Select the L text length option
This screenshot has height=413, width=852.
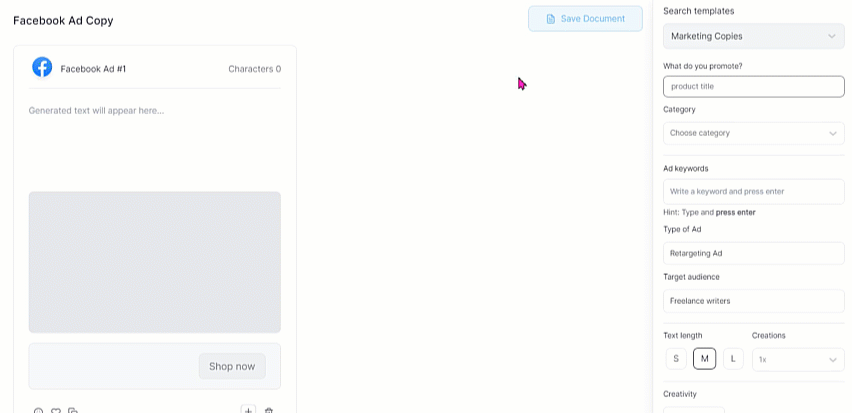[x=733, y=359]
